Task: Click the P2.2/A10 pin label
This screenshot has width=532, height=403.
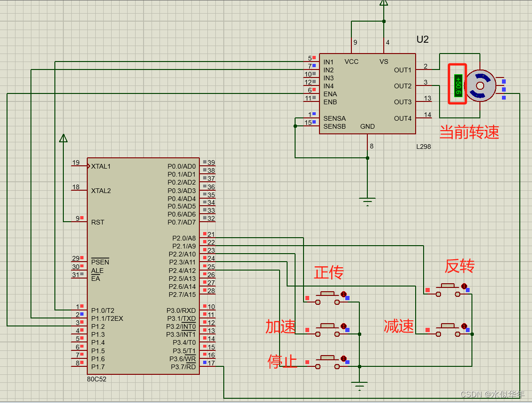Action: [182, 254]
